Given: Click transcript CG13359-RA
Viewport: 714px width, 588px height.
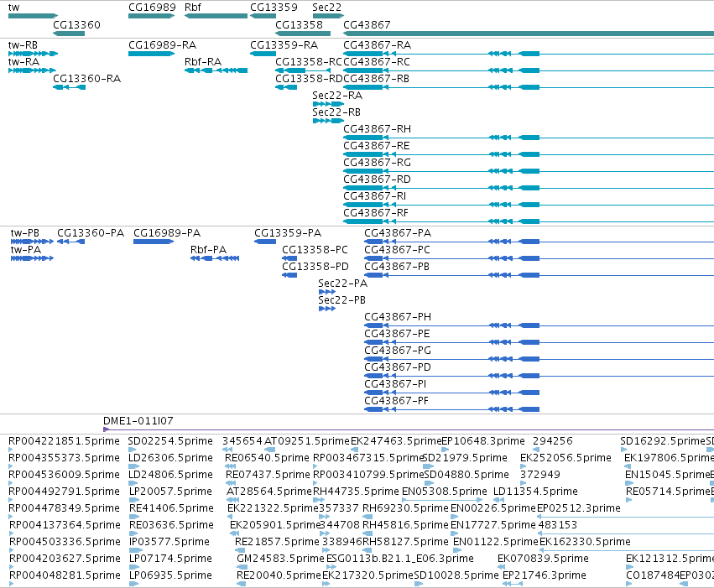Looking at the screenshot, I should click(284, 45).
